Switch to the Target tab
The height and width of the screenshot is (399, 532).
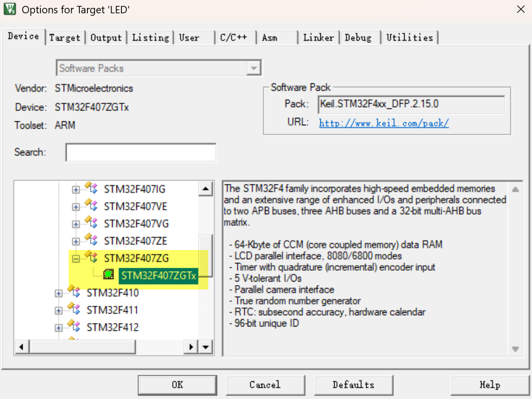65,37
